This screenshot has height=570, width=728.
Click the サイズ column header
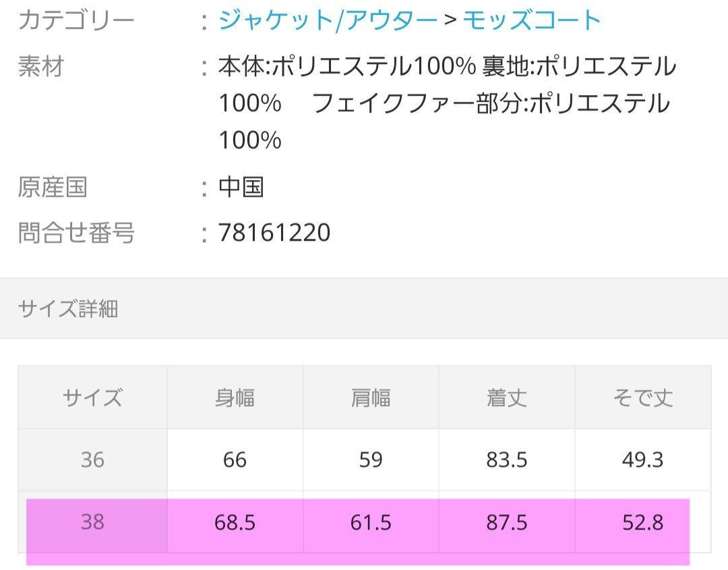coord(92,398)
